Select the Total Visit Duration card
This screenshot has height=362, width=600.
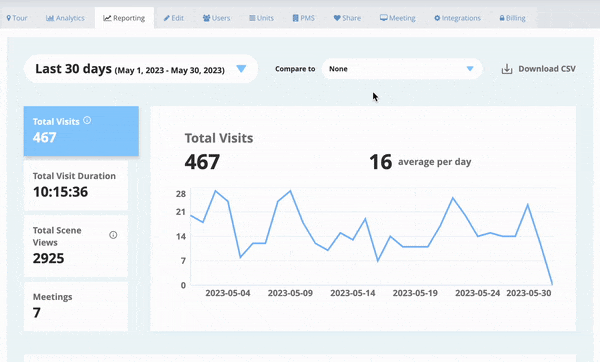(x=76, y=185)
